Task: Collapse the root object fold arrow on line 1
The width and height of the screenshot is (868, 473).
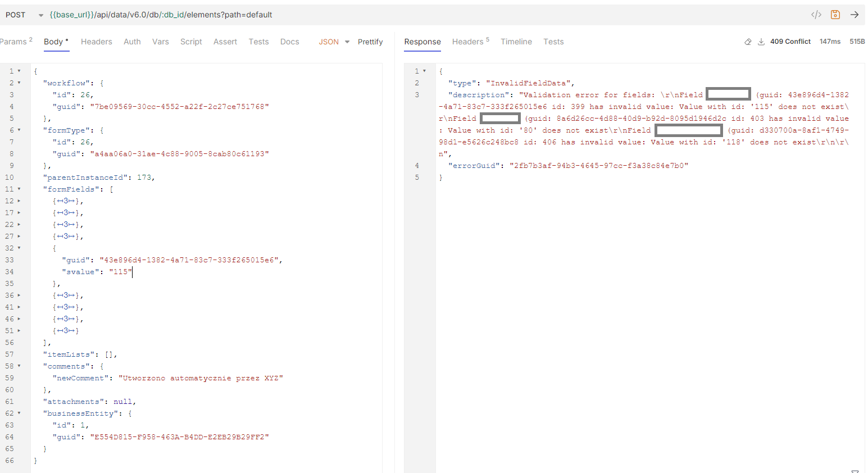Action: pos(19,71)
